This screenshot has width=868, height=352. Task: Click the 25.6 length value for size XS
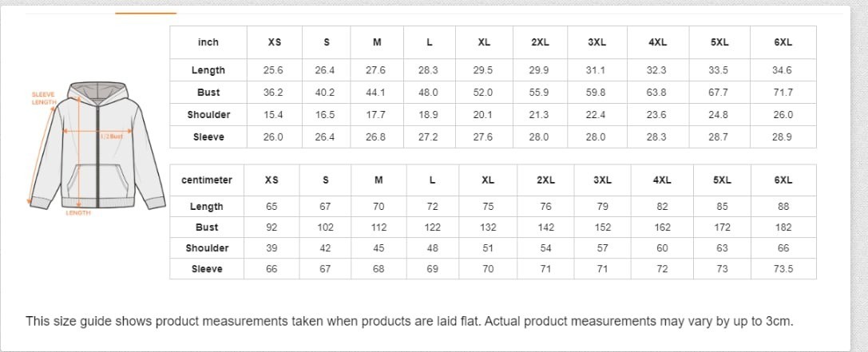(x=273, y=70)
